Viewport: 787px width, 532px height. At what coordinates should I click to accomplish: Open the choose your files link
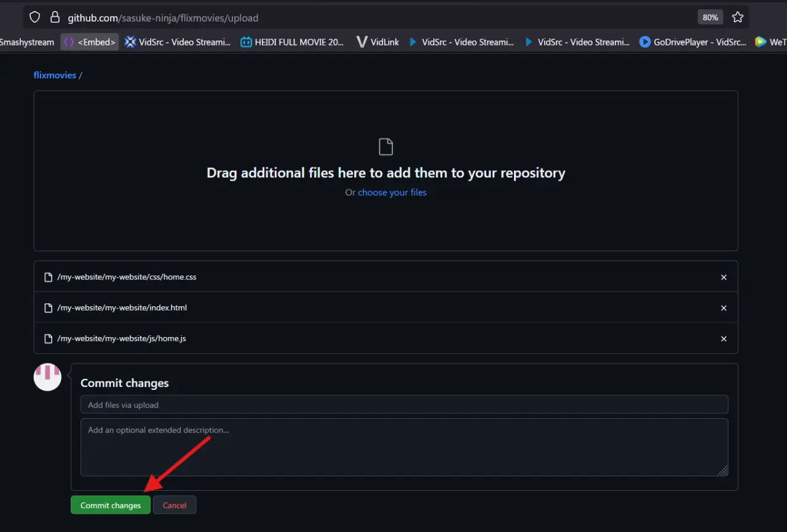[392, 192]
